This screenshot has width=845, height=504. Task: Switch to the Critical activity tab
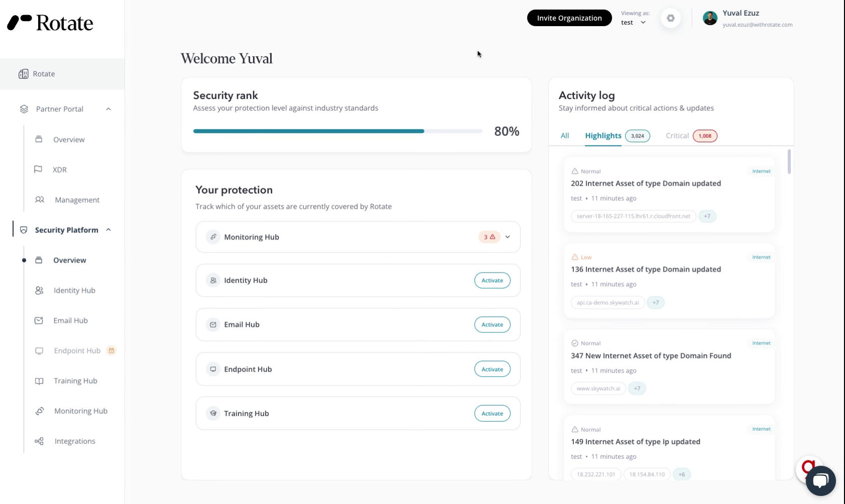coord(677,136)
